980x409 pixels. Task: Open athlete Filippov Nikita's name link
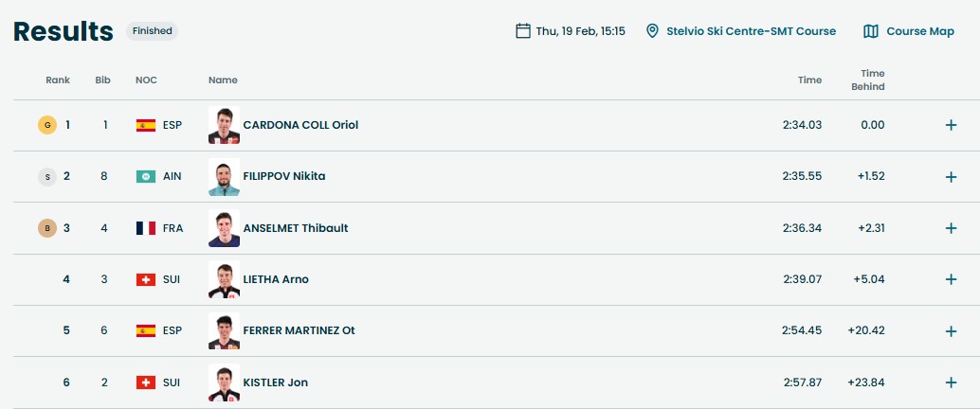(284, 176)
